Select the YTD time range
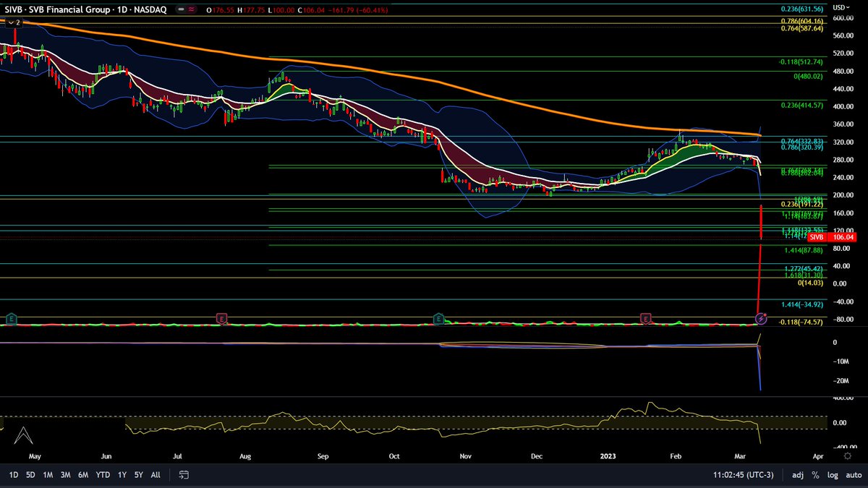The height and width of the screenshot is (488, 868). tap(103, 475)
